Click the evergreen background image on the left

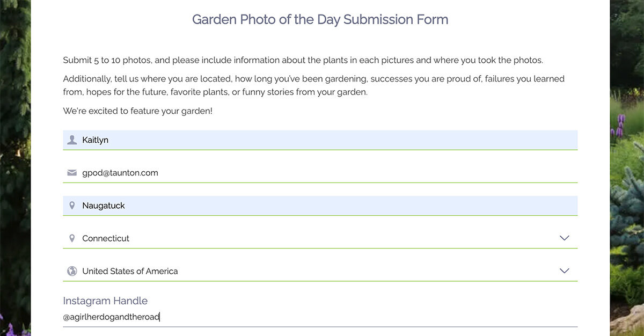coord(15,161)
